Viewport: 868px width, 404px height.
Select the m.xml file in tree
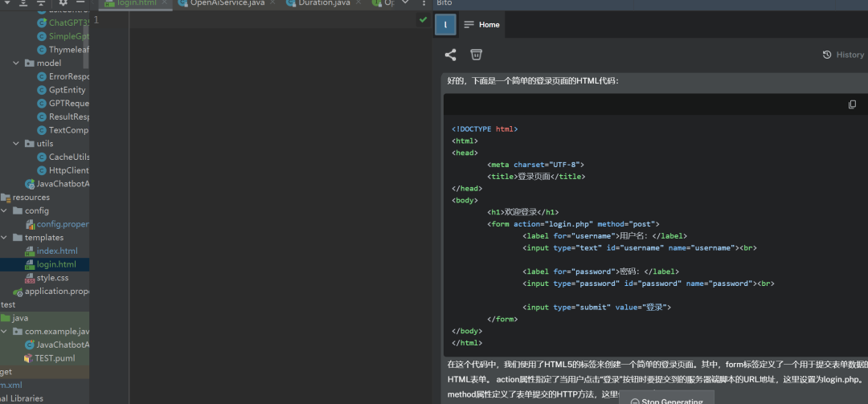point(11,386)
